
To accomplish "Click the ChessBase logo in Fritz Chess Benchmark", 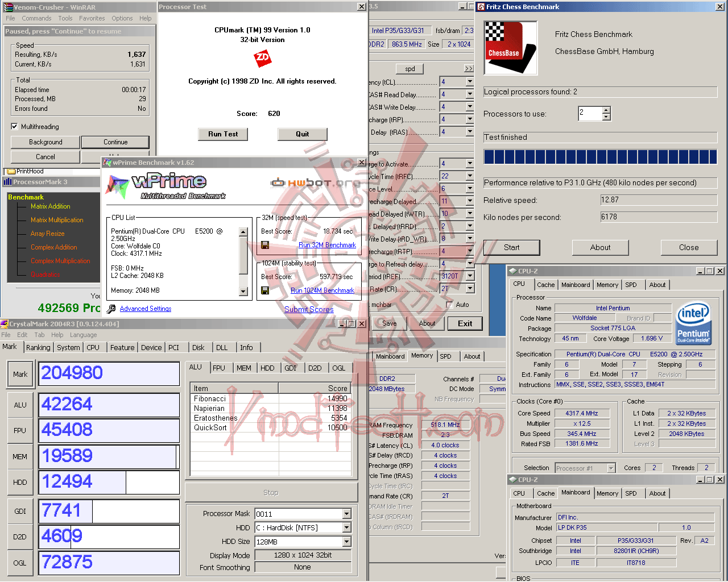I will point(510,48).
